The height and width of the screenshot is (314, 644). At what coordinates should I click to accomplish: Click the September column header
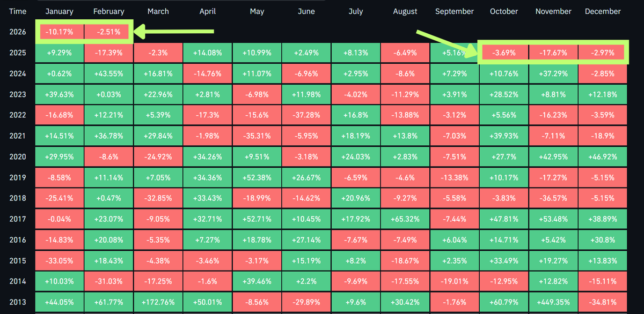pos(454,11)
